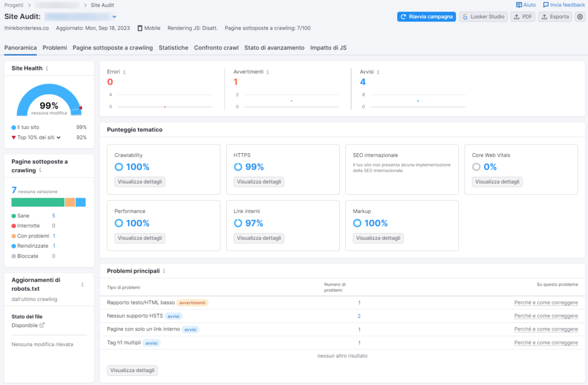
Task: Switch to the Problemi tab
Action: [55, 48]
